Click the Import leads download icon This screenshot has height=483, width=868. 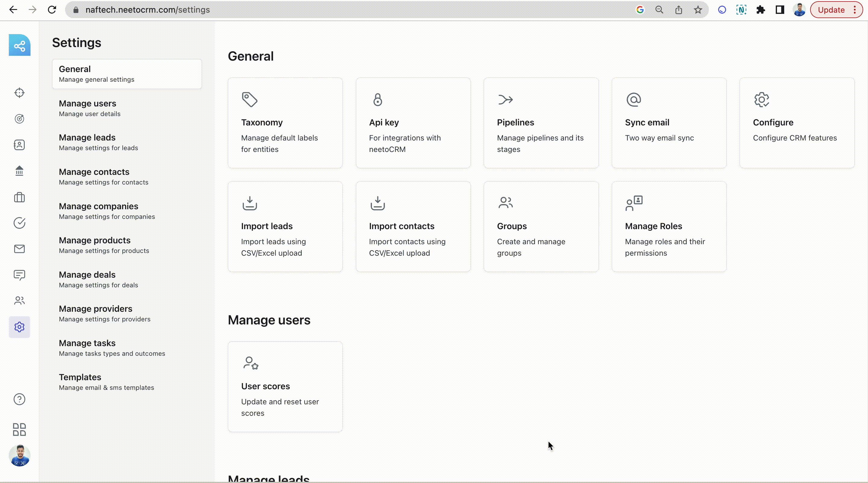[250, 203]
